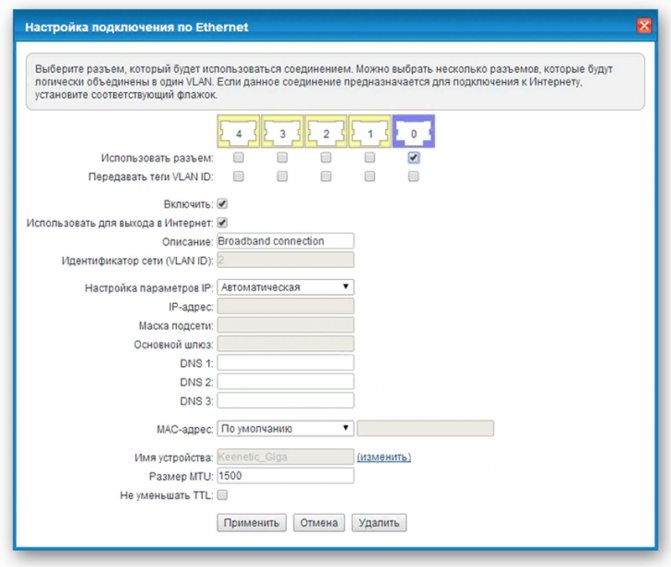Image resolution: width=671 pixels, height=567 pixels.
Task: Focus the DNS 3 input field
Action: (285, 401)
